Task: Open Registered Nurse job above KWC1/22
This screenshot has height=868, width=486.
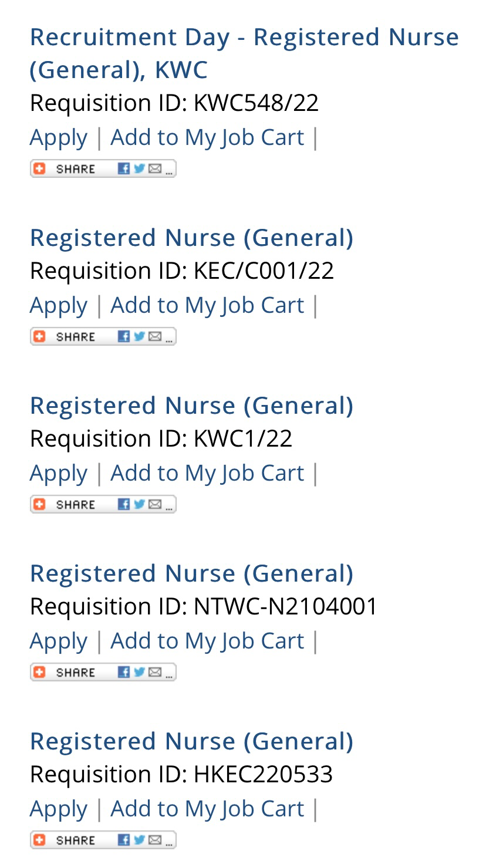Action: (191, 406)
